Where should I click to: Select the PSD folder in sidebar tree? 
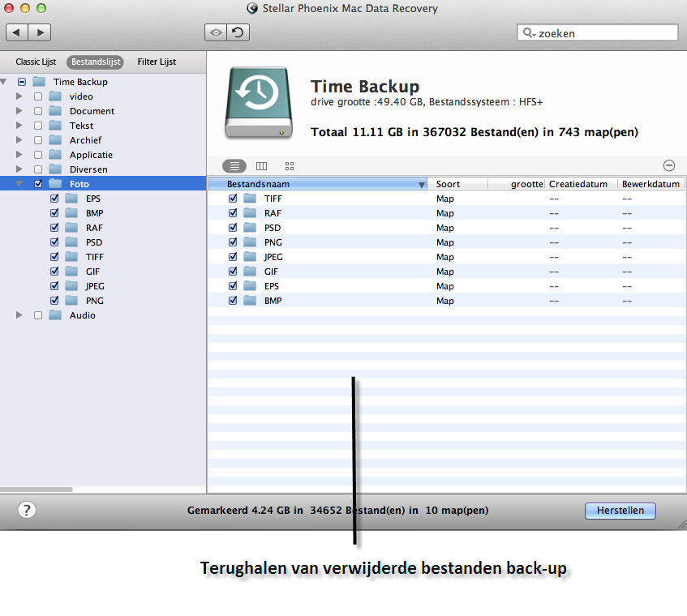(94, 242)
